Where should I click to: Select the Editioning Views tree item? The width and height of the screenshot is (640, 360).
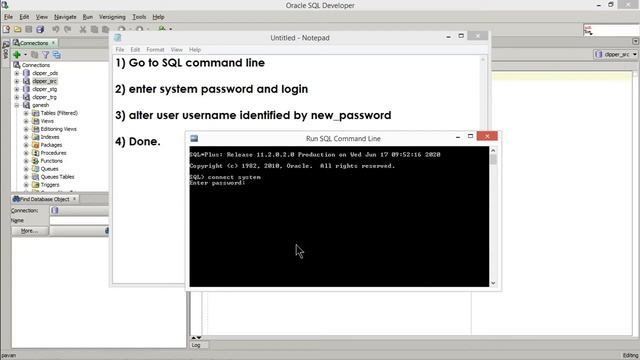coord(59,129)
